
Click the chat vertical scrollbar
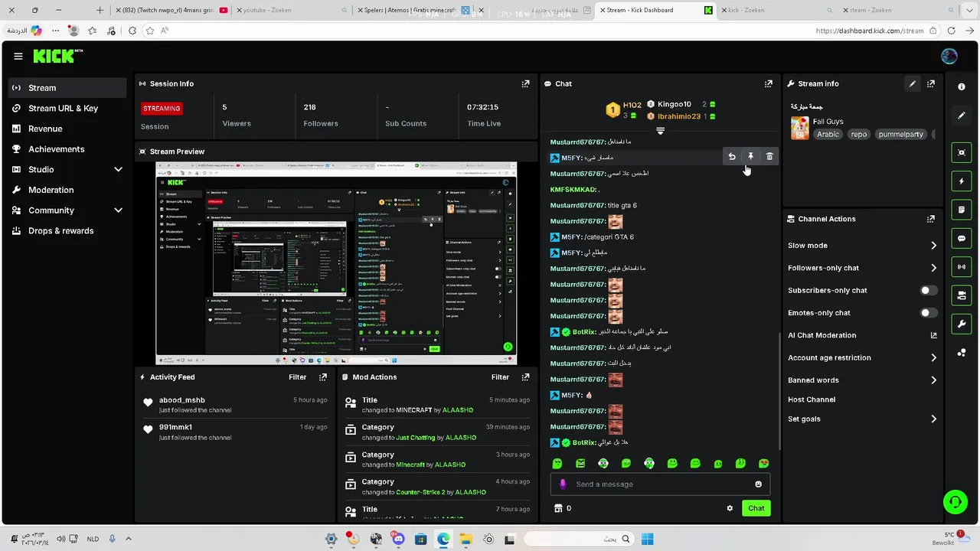[x=779, y=390]
